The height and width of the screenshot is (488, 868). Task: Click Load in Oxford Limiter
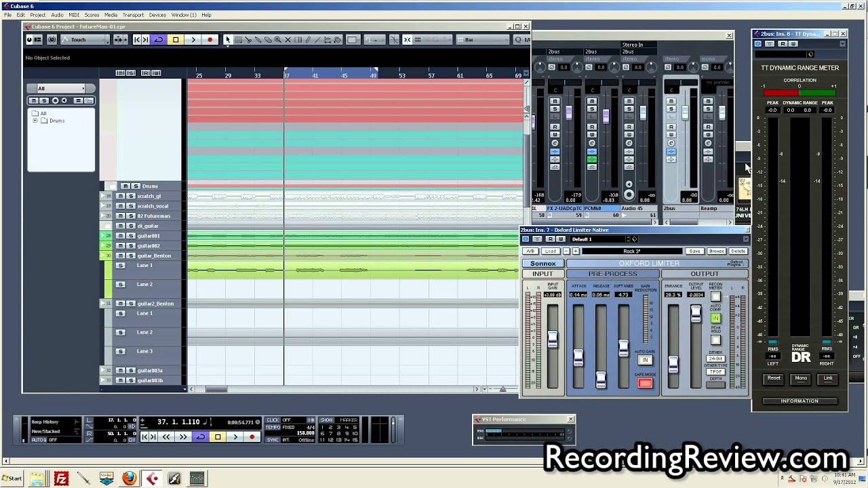coord(550,251)
